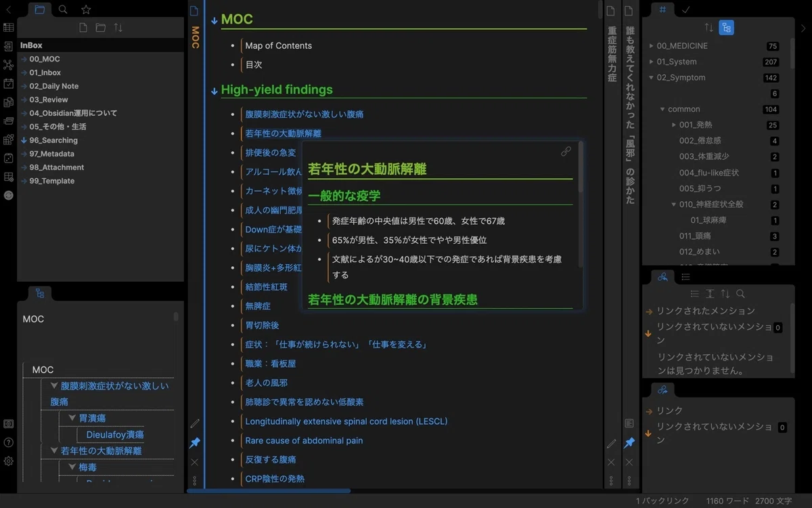This screenshot has height=508, width=812.
Task: Click the table grid icon in ribbon
Action: pos(8,28)
